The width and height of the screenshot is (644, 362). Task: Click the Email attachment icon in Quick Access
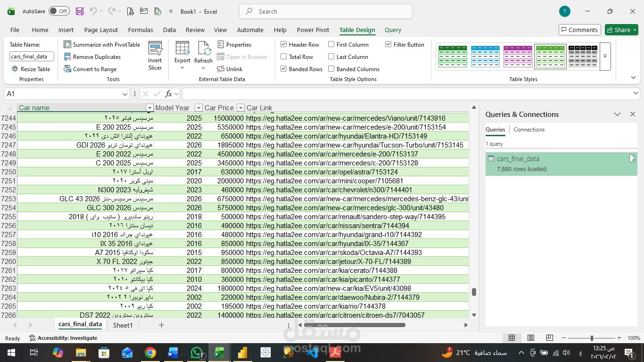point(144,11)
